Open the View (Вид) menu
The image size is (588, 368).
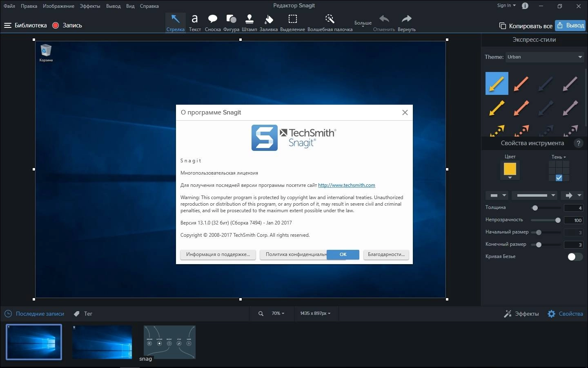(130, 6)
